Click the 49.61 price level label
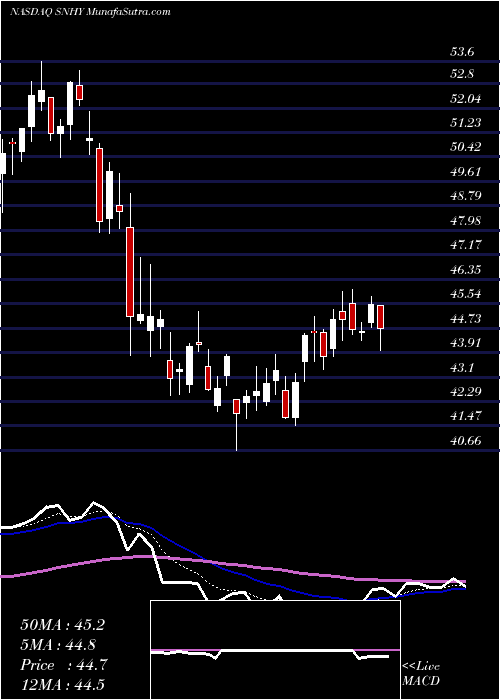Viewport: 500px width, 700px height. click(466, 171)
